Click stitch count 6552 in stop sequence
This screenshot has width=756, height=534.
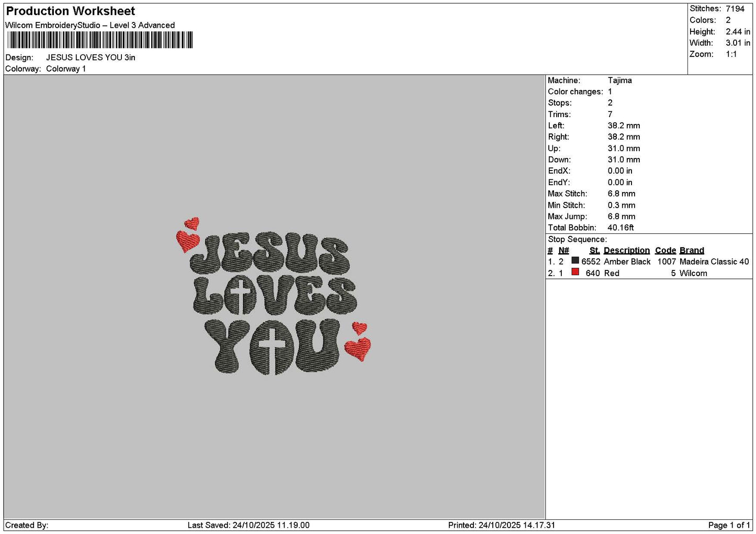point(591,262)
